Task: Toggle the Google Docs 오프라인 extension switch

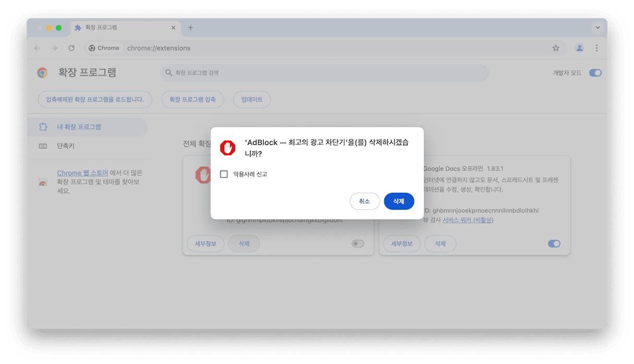Action: coord(554,244)
